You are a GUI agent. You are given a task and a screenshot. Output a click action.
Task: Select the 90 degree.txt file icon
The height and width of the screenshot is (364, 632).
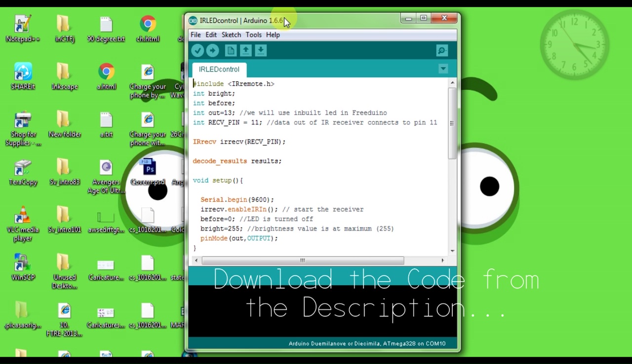(x=106, y=29)
